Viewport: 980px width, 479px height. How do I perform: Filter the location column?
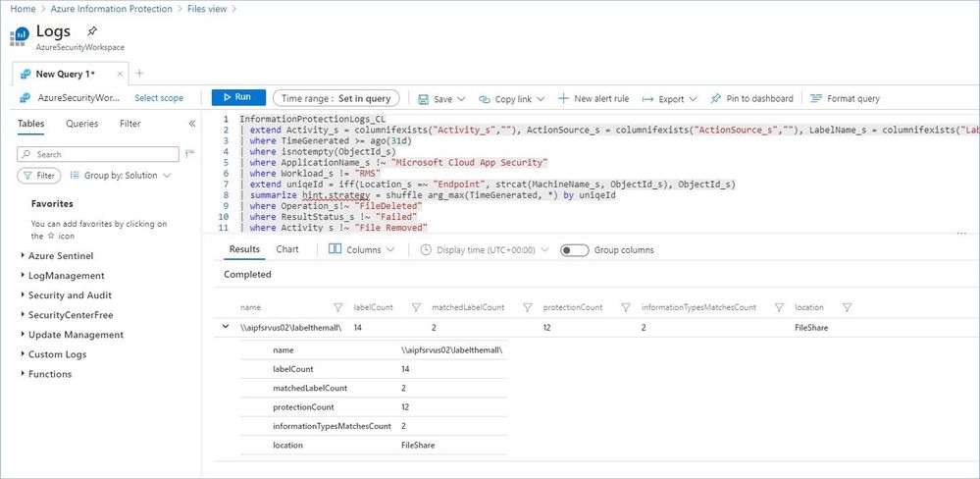click(847, 307)
